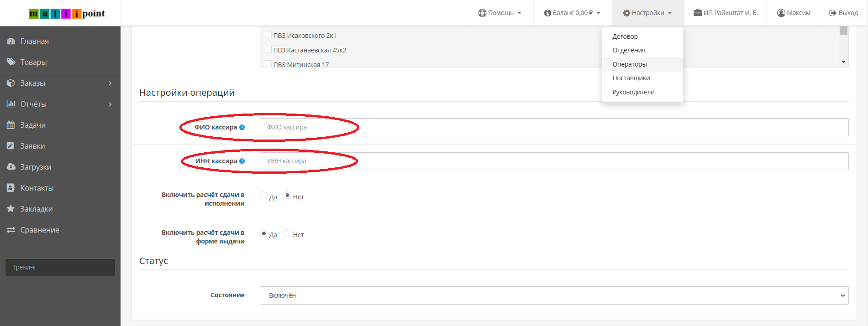Click the Помощь lifebuoy icon

[x=482, y=13]
